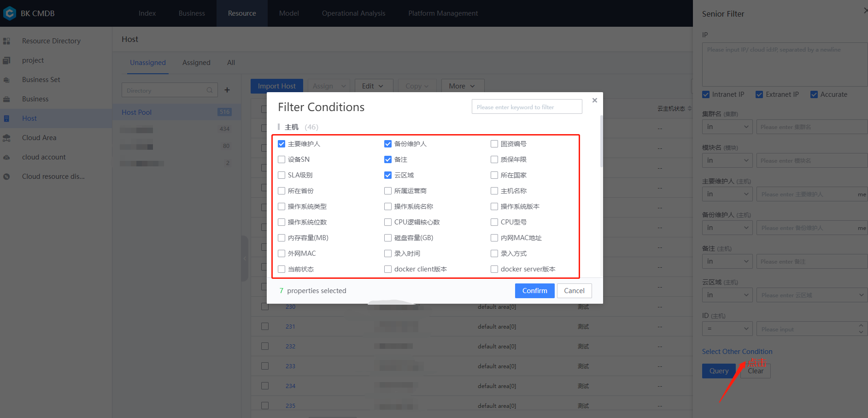Open the Business top menu
Viewport: 868px width, 418px height.
click(192, 13)
